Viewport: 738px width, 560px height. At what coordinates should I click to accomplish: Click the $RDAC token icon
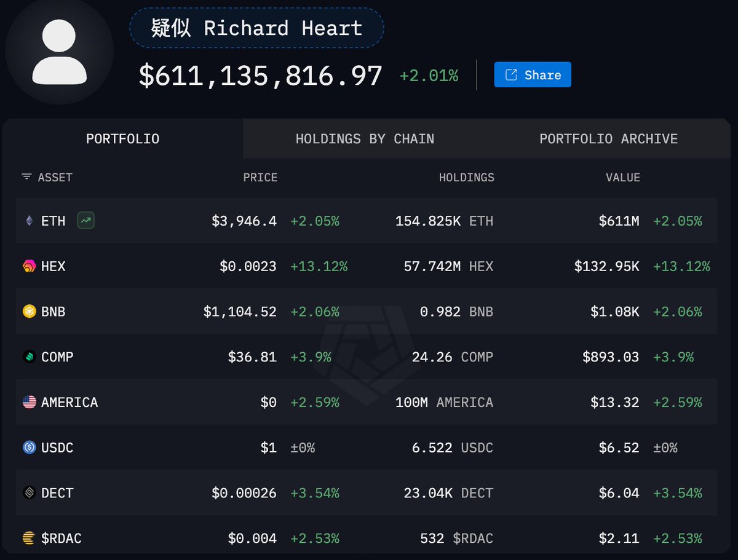pyautogui.click(x=29, y=538)
